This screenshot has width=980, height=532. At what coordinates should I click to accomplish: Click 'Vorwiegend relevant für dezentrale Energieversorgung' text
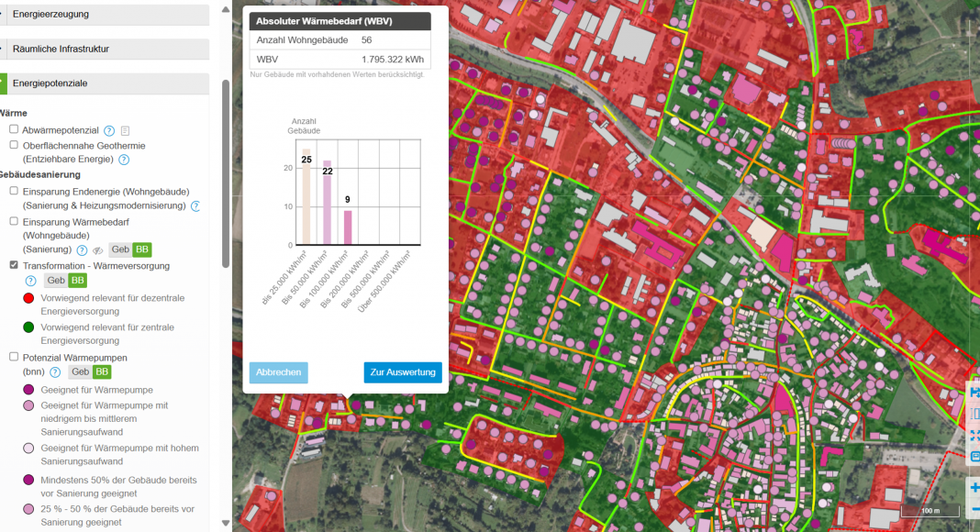point(113,305)
